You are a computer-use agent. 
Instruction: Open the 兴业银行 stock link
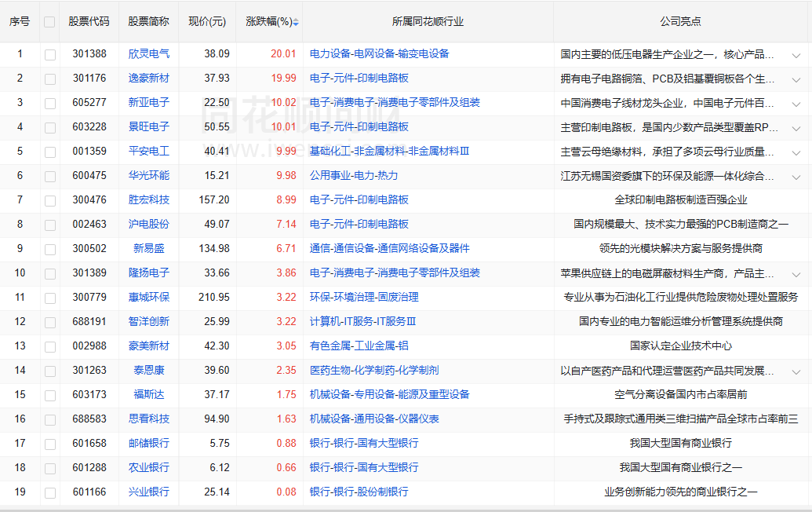tap(148, 492)
